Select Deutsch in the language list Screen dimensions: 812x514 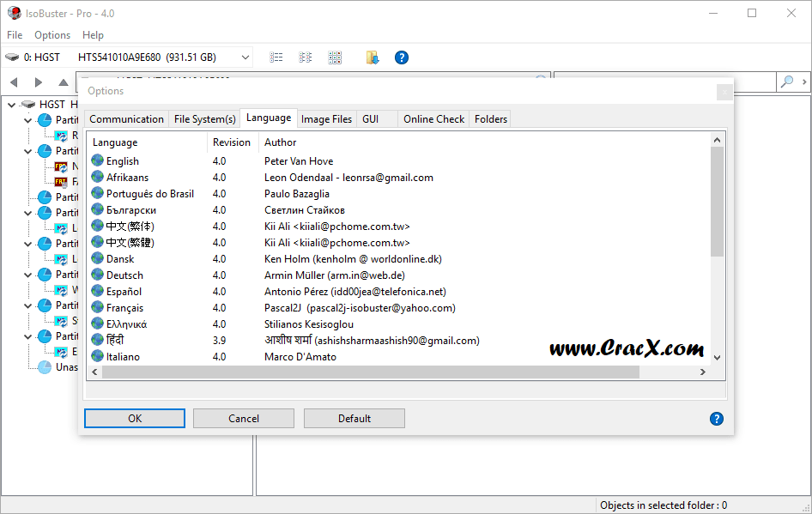click(124, 275)
